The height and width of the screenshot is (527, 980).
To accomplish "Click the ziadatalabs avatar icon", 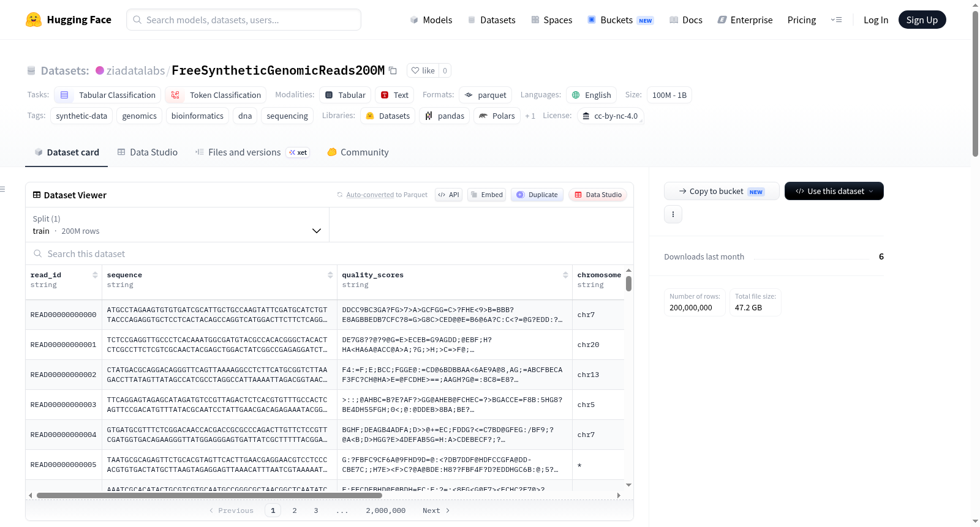I will click(x=100, y=70).
